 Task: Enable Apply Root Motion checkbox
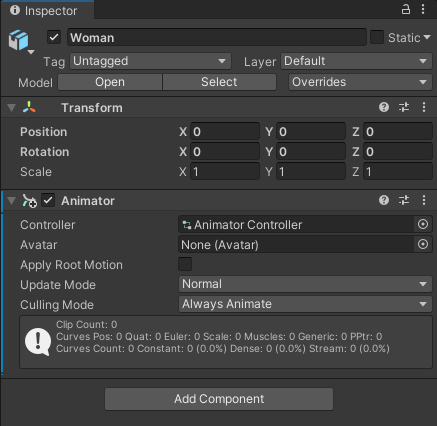[185, 264]
